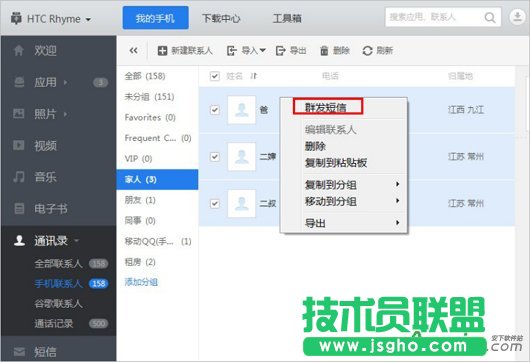Expand the 应用 submenu arrow
This screenshot has height=362, width=530.
66,82
